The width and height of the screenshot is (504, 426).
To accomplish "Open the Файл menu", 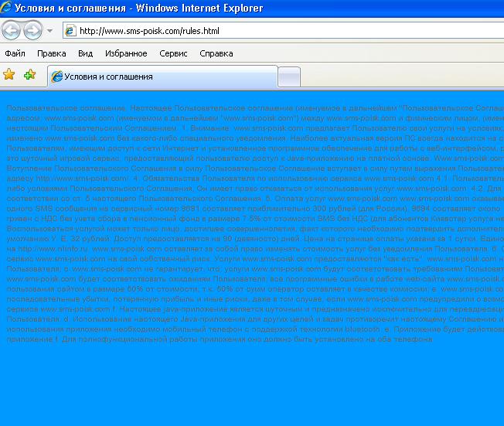I will click(x=15, y=53).
